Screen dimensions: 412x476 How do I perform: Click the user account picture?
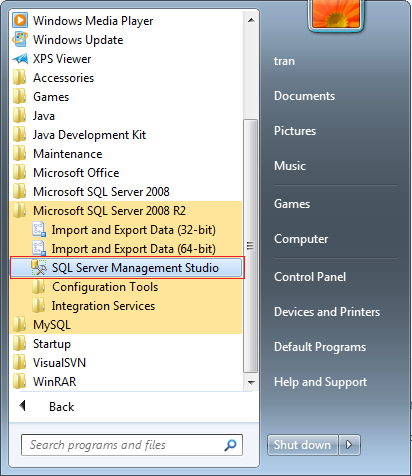pyautogui.click(x=336, y=13)
